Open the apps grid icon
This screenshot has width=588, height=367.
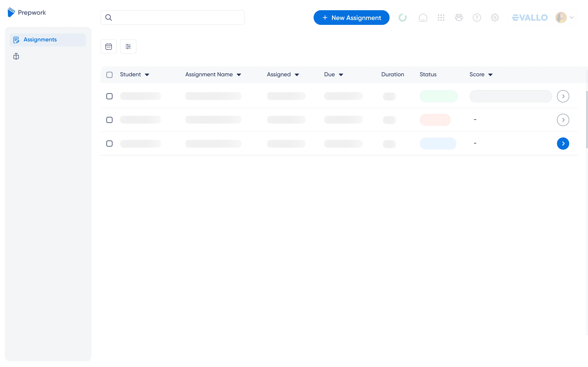pos(441,18)
